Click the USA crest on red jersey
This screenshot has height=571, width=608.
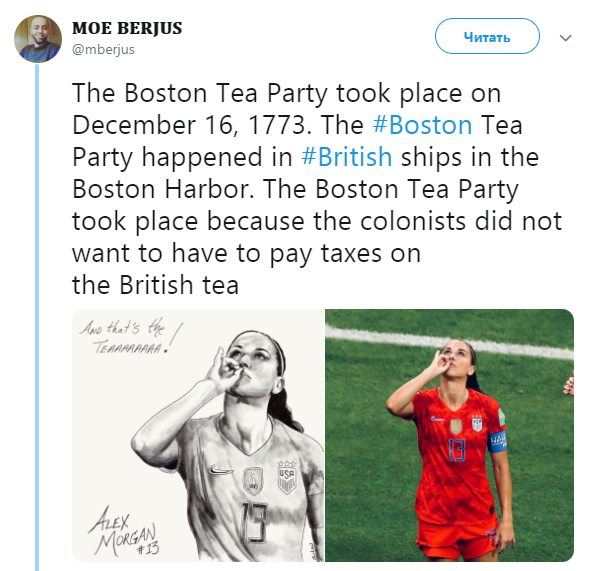coord(477,423)
